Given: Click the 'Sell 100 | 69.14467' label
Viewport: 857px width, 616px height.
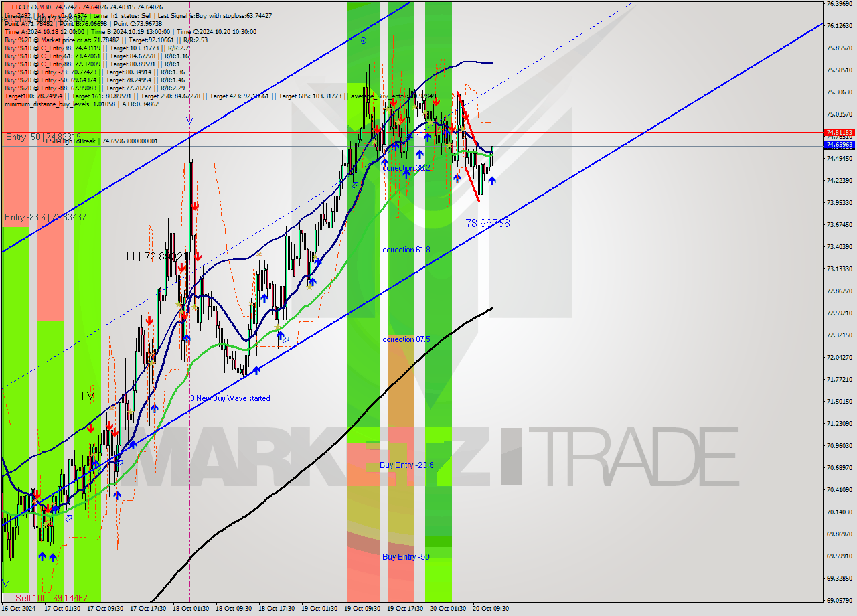Looking at the screenshot, I should [x=50, y=597].
